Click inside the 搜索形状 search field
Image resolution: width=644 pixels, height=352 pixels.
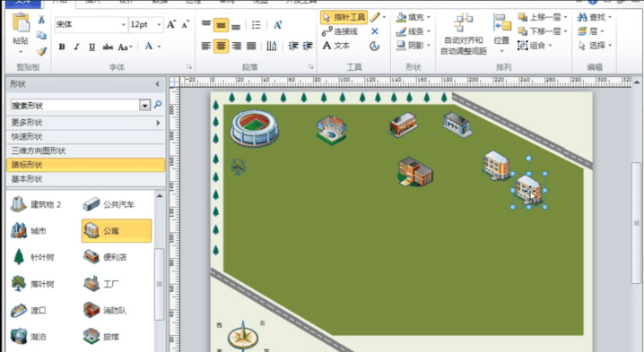pyautogui.click(x=75, y=106)
